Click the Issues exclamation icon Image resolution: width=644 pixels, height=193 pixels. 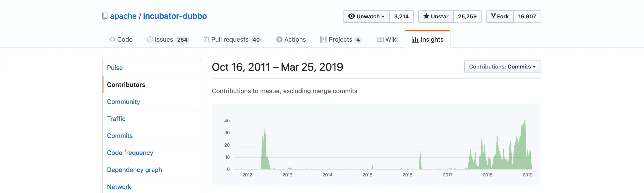click(x=150, y=39)
